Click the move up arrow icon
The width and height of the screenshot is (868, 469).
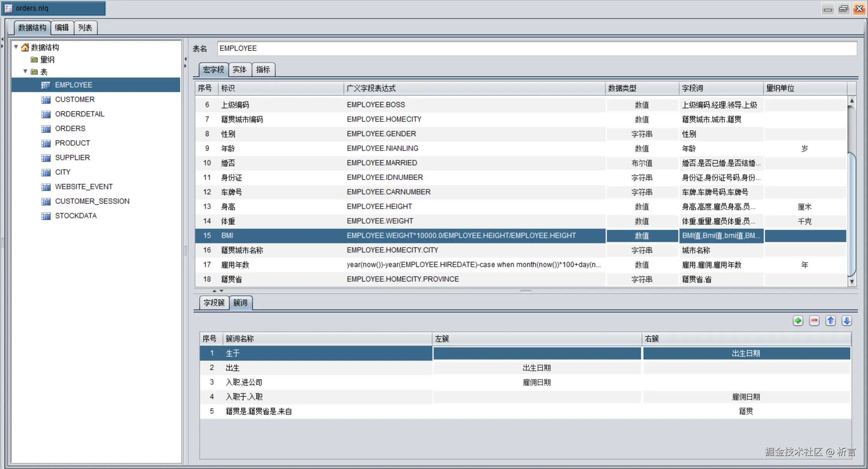coord(830,321)
